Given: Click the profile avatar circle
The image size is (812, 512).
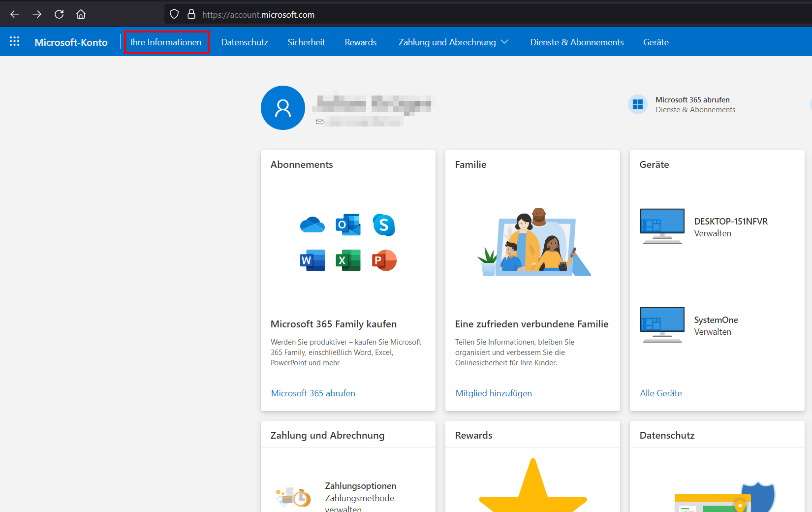Looking at the screenshot, I should [x=283, y=108].
